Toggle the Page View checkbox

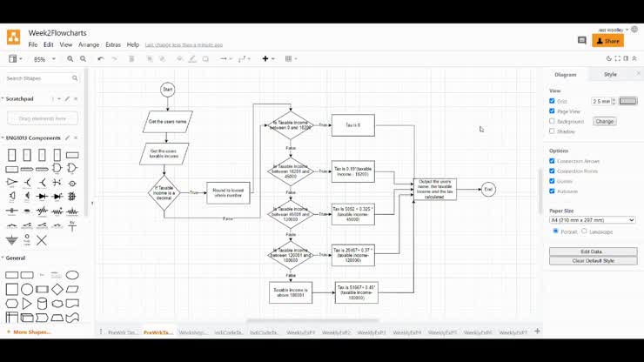pyautogui.click(x=552, y=111)
